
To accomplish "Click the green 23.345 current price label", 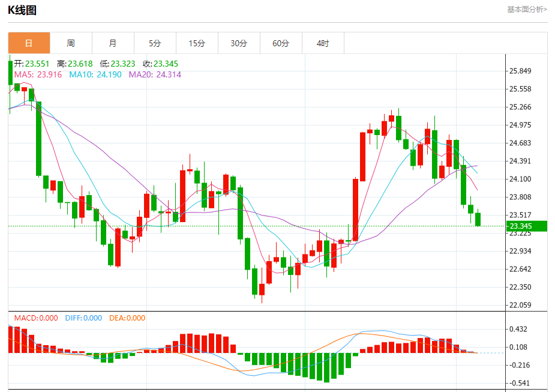I will point(527,226).
